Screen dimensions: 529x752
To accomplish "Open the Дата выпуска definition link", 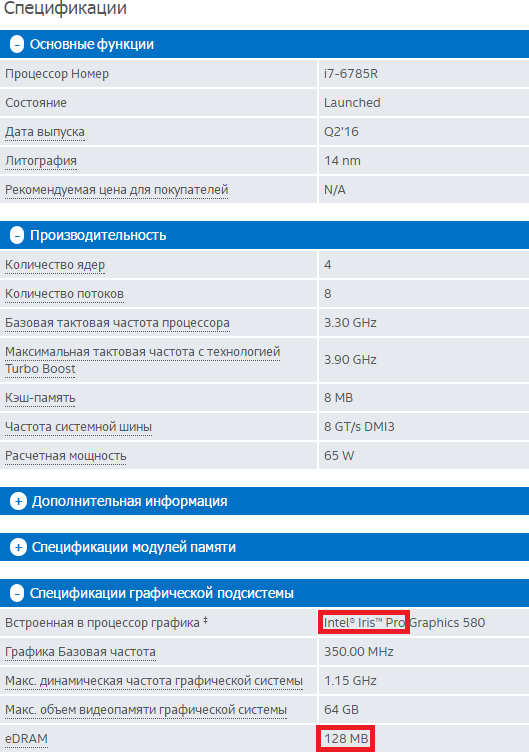I will click(x=45, y=132).
